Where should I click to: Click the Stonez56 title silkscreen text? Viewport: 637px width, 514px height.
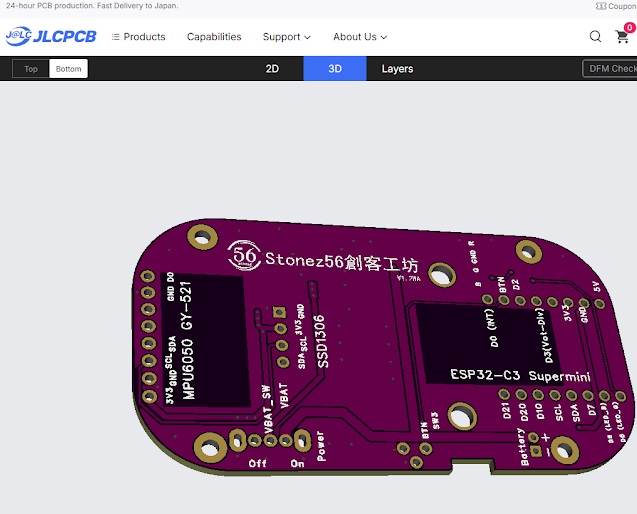[341, 262]
